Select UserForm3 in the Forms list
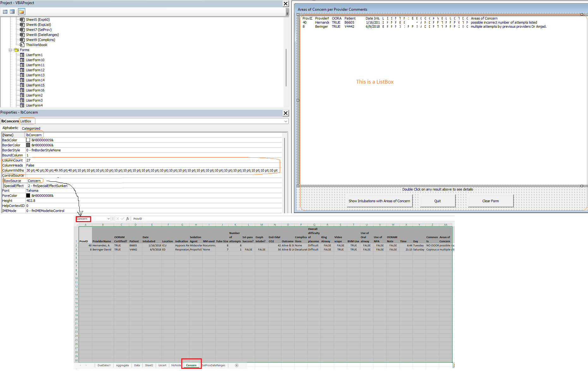 point(34,100)
